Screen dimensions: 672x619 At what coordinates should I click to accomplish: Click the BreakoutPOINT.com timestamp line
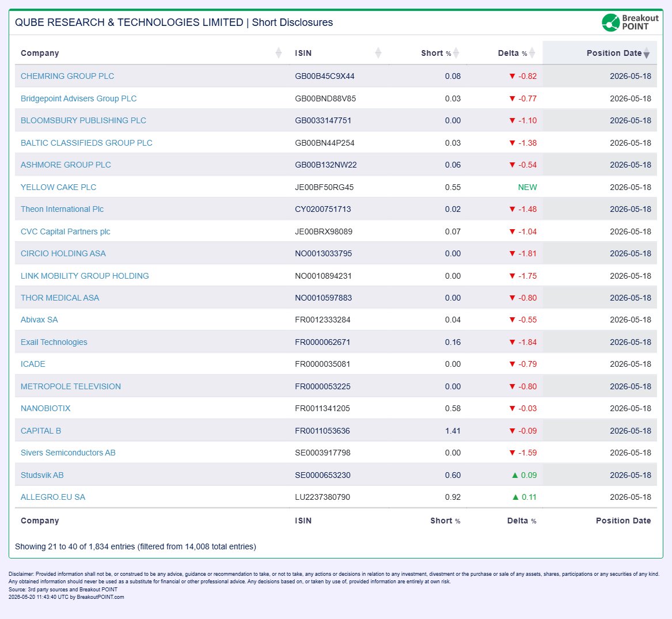(x=66, y=597)
